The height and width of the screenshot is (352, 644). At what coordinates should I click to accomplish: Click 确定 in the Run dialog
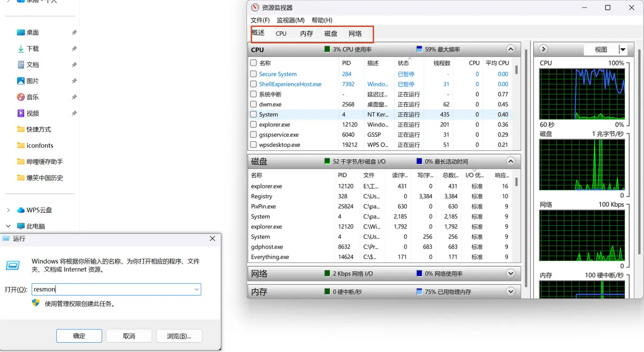click(79, 336)
